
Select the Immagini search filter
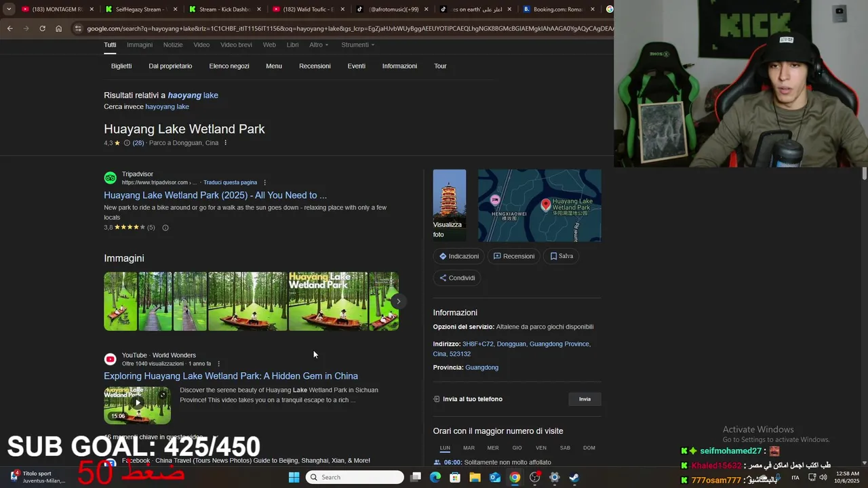pyautogui.click(x=140, y=45)
